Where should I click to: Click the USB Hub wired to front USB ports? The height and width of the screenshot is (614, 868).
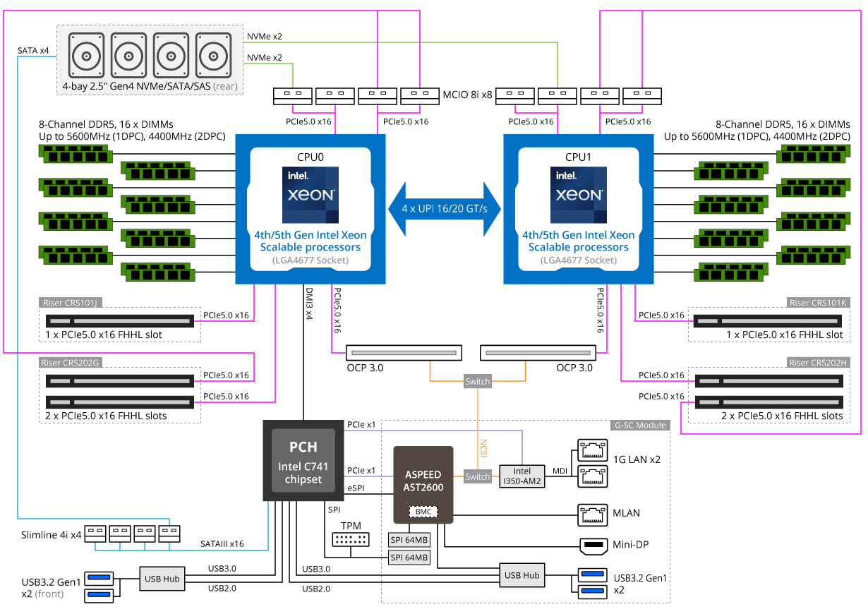tap(162, 579)
